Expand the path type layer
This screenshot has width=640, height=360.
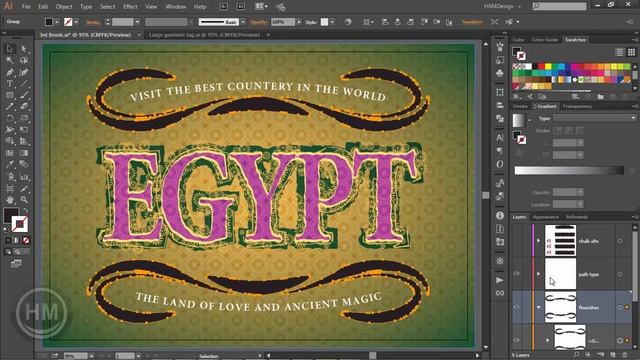click(539, 274)
